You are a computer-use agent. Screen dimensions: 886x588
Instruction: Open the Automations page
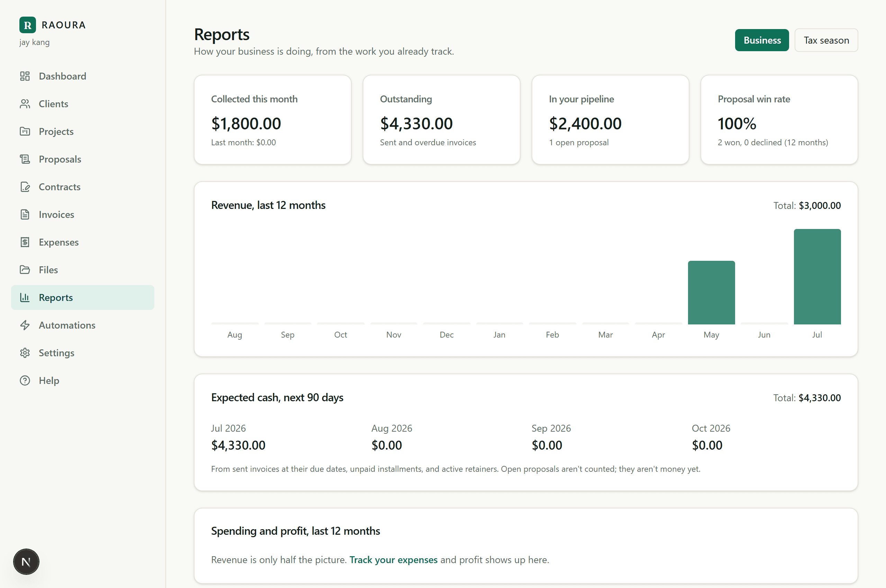click(83, 325)
